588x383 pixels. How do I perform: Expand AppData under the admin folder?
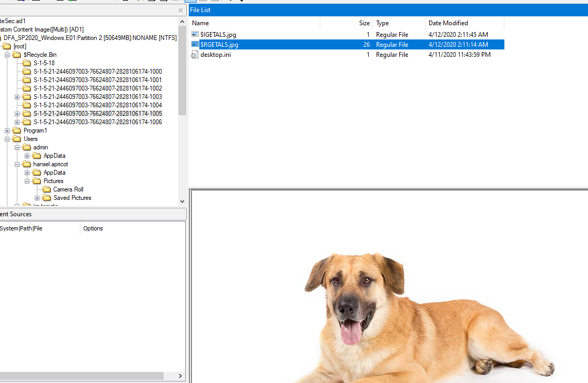[x=27, y=156]
